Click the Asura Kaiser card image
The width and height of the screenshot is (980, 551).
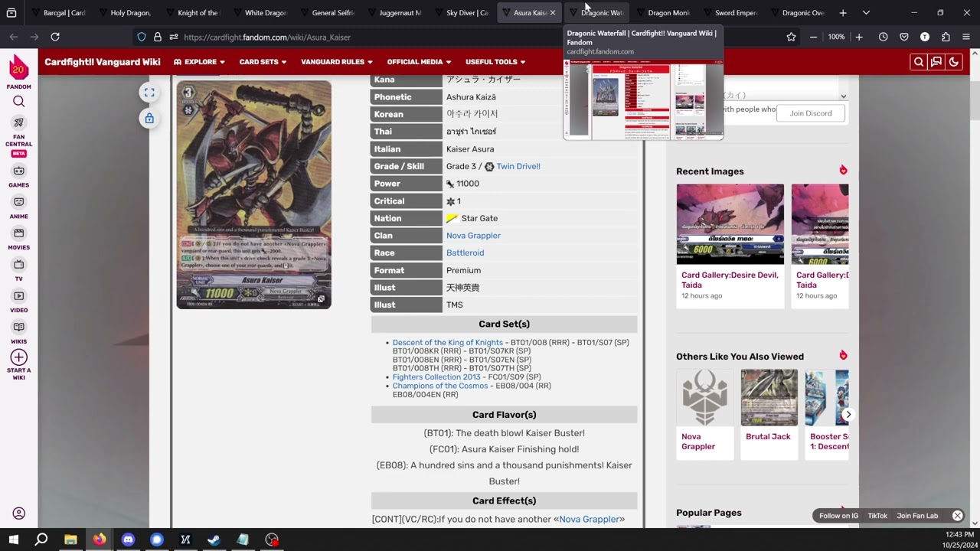tap(254, 194)
